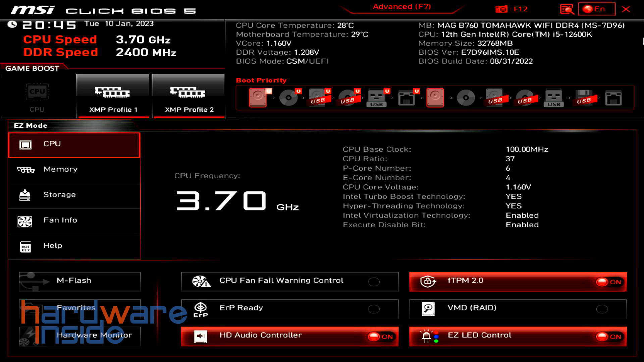
Task: Activate Game Boost via the CPU chip icon
Action: 37,92
